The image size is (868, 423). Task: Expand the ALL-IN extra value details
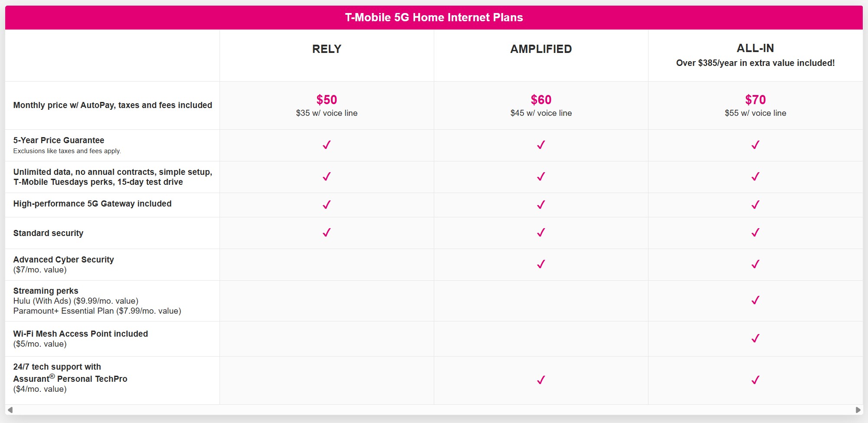click(755, 62)
